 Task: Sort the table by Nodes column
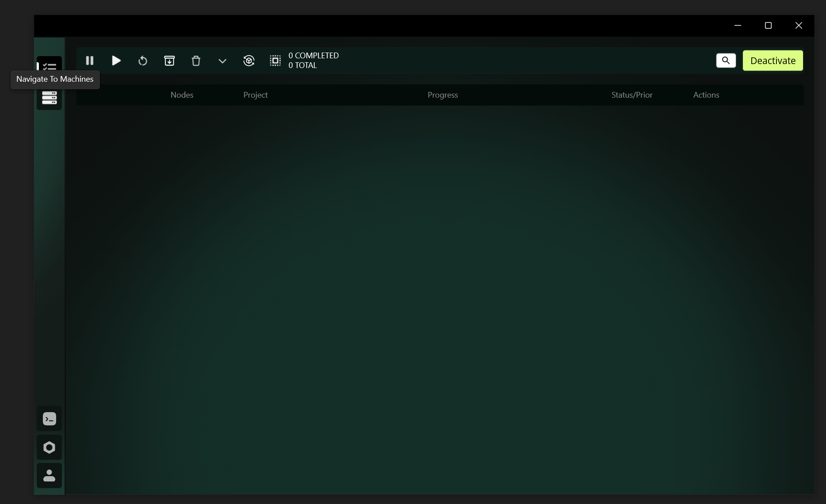click(181, 95)
